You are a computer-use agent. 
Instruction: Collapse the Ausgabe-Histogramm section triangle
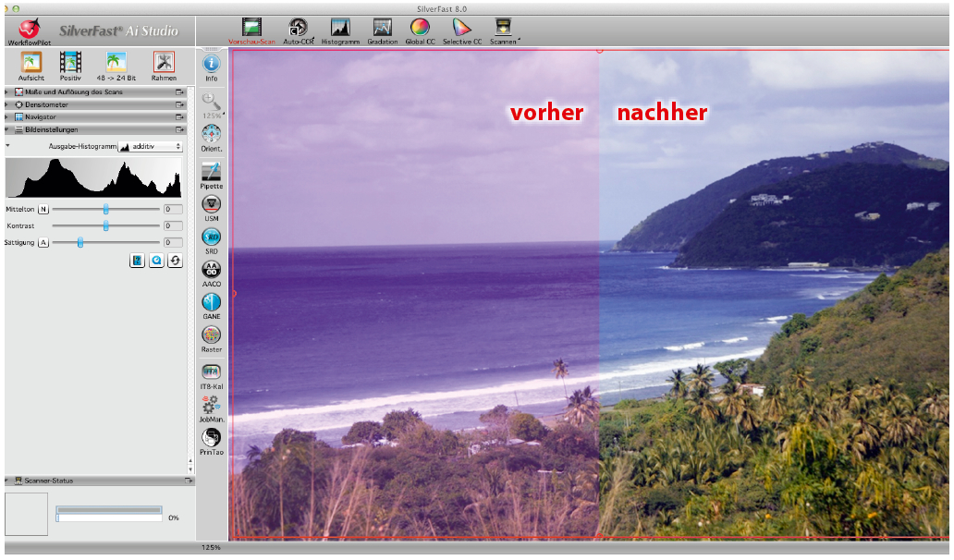click(7, 146)
